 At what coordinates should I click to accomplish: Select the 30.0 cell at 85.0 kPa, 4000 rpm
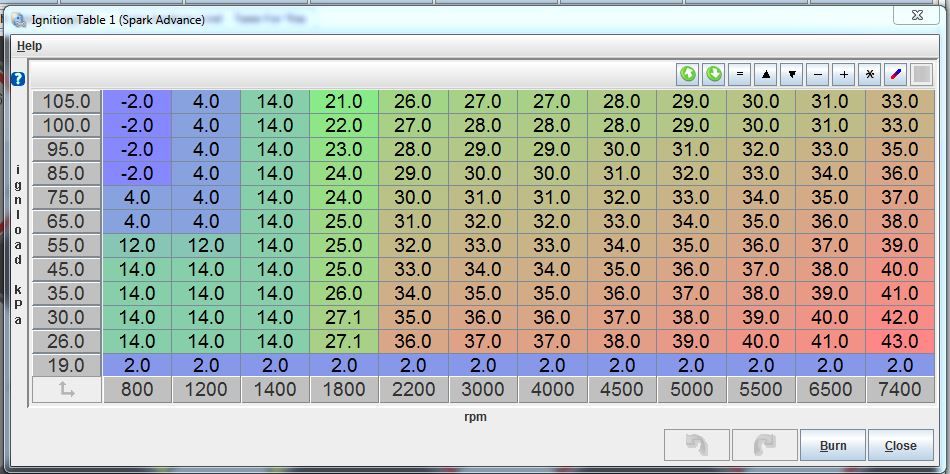pyautogui.click(x=553, y=173)
